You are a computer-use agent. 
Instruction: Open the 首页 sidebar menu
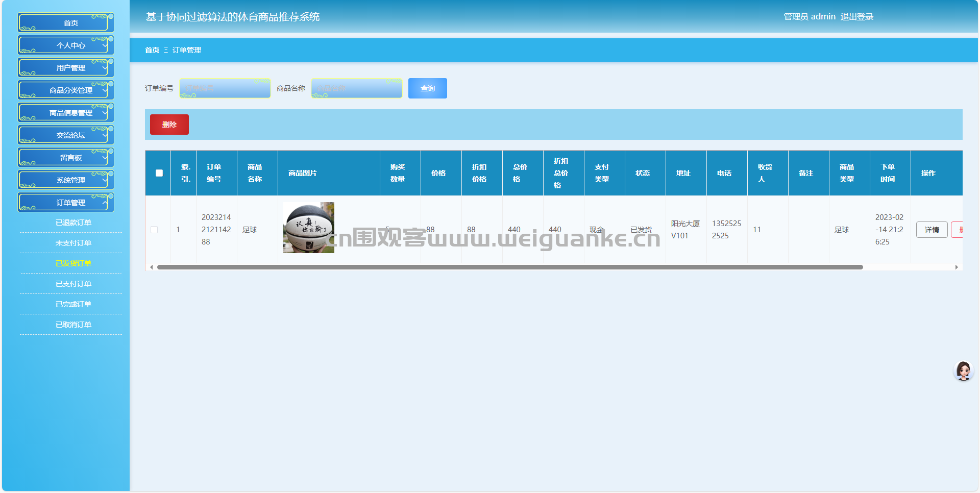pyautogui.click(x=66, y=23)
